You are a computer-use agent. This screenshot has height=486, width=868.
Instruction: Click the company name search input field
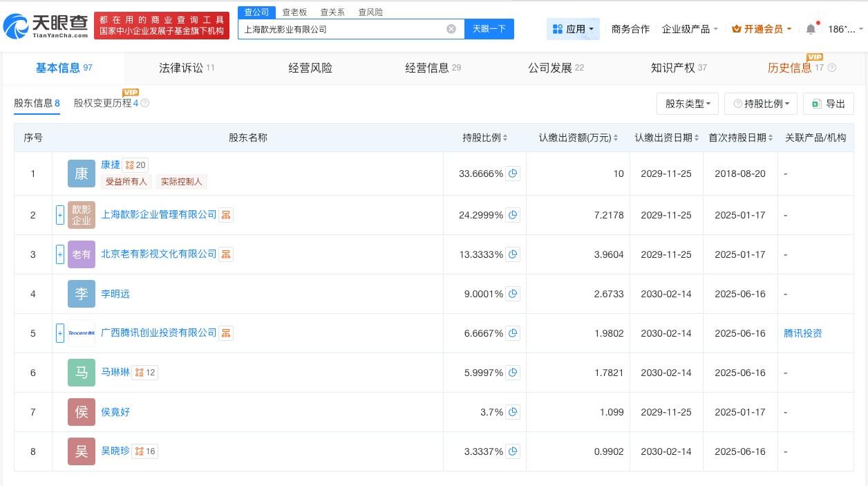(342, 29)
